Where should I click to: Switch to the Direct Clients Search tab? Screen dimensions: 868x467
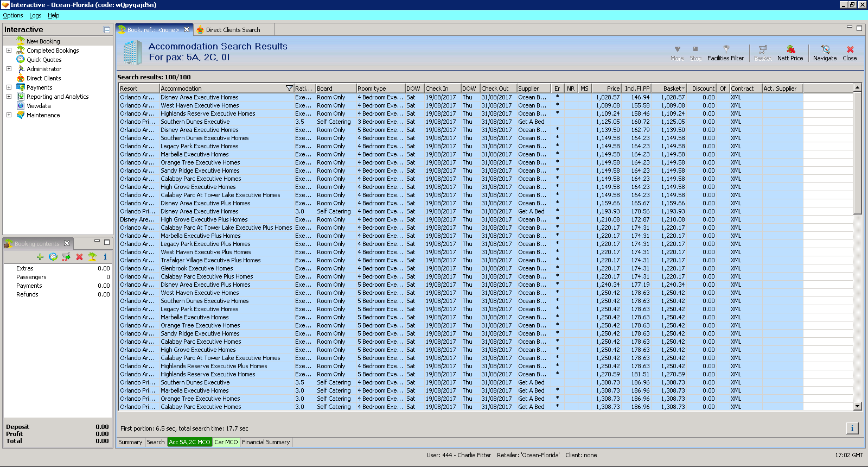click(x=233, y=30)
